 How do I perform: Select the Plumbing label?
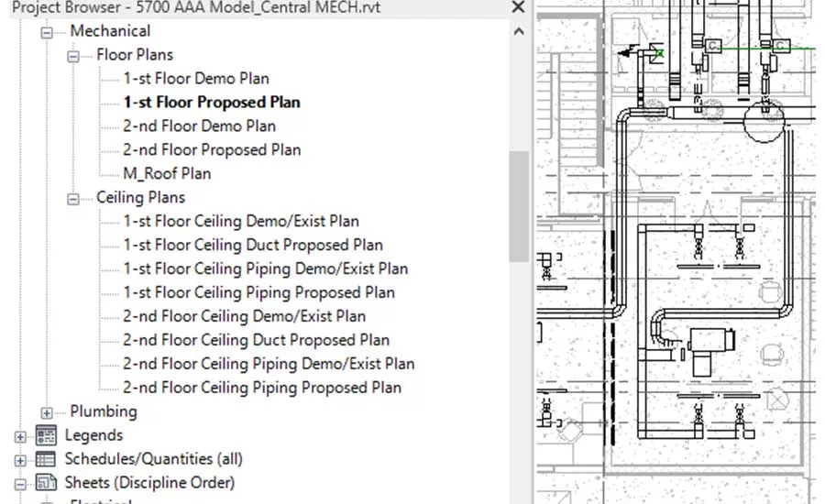tap(104, 411)
